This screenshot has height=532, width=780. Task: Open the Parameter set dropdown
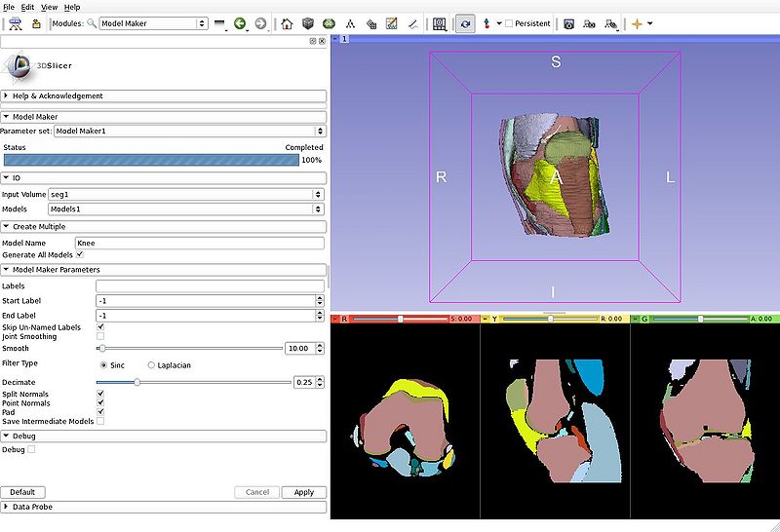[x=189, y=131]
